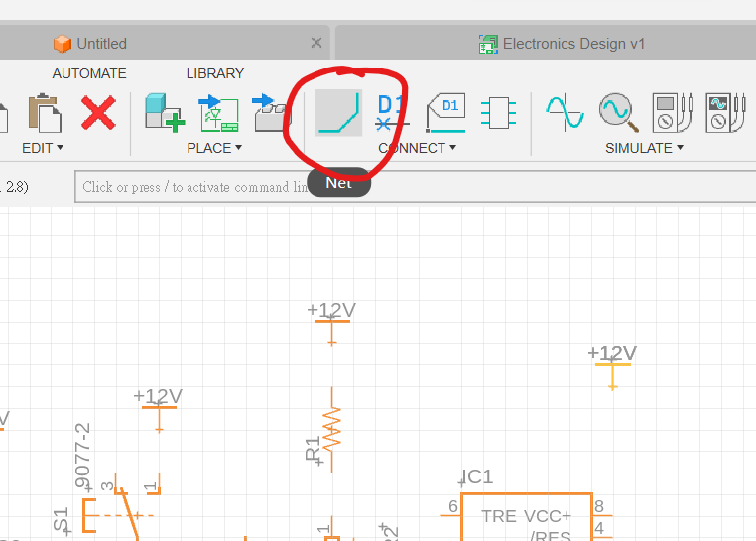Screen dimensions: 756x541
Task: Click the Label tool D1 tag icon
Action: (445, 112)
